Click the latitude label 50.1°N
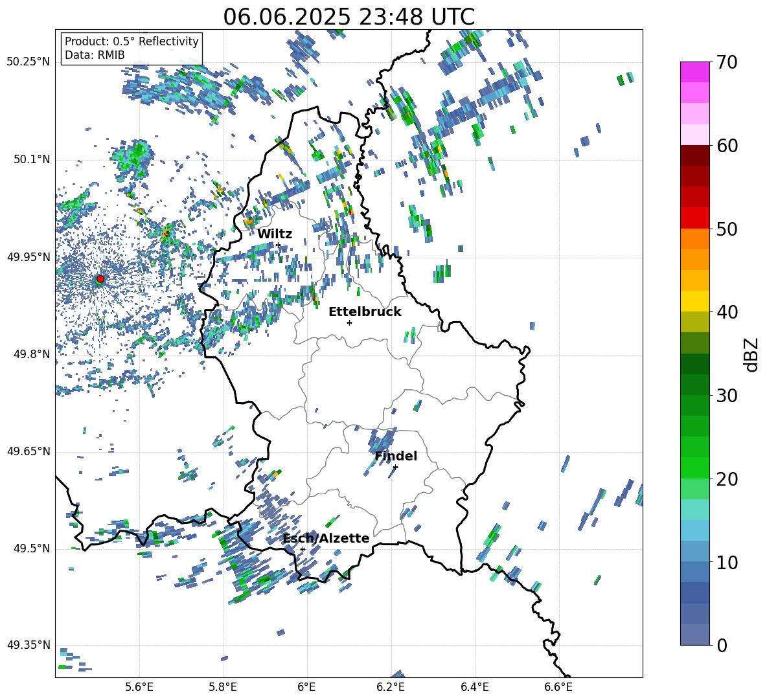This screenshot has height=700, width=767. click(x=31, y=159)
